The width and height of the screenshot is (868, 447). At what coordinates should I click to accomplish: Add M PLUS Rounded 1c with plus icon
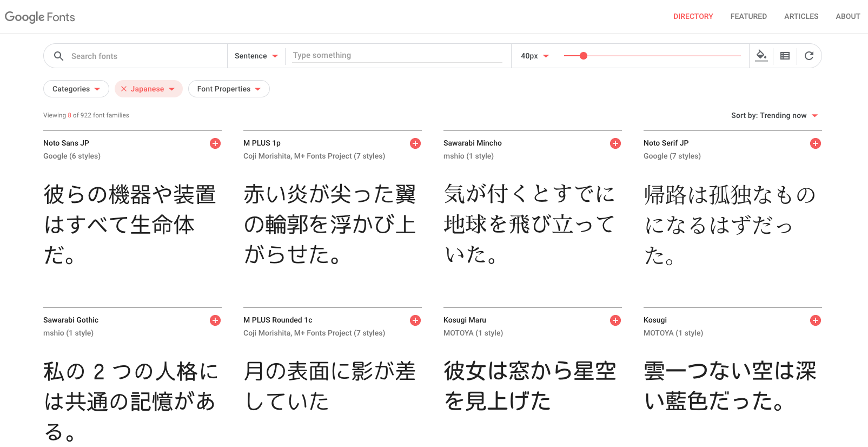click(415, 320)
